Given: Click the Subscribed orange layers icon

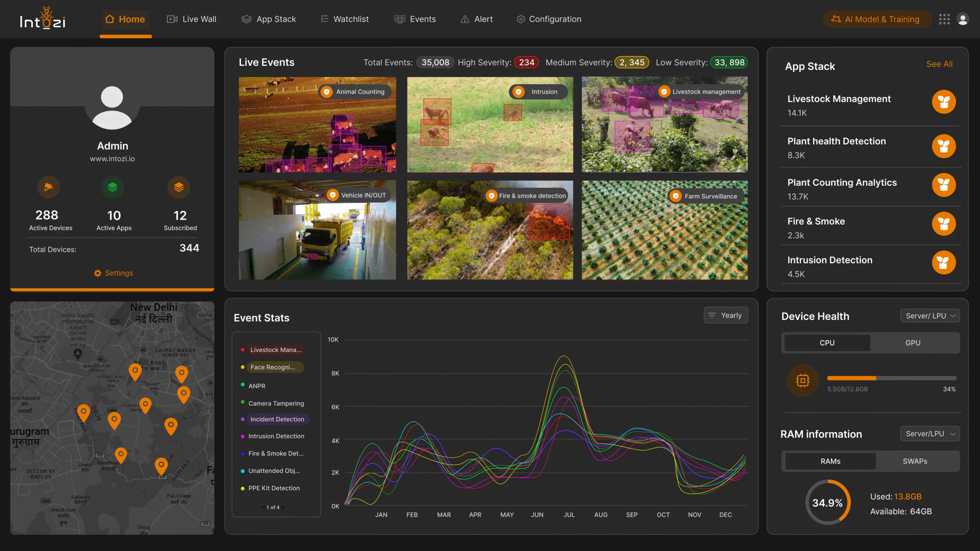Looking at the screenshot, I should pos(179,187).
